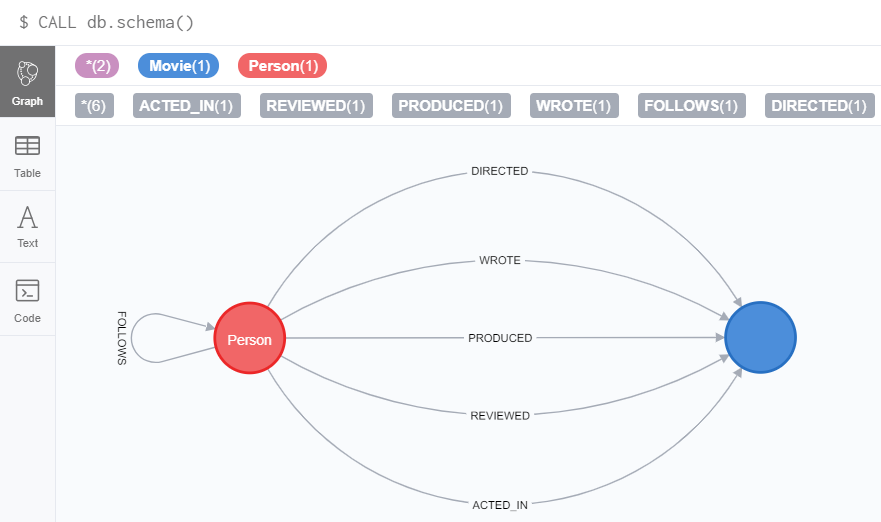Image resolution: width=881 pixels, height=522 pixels.
Task: Click the CALL db.schema() query text
Action: pos(116,22)
